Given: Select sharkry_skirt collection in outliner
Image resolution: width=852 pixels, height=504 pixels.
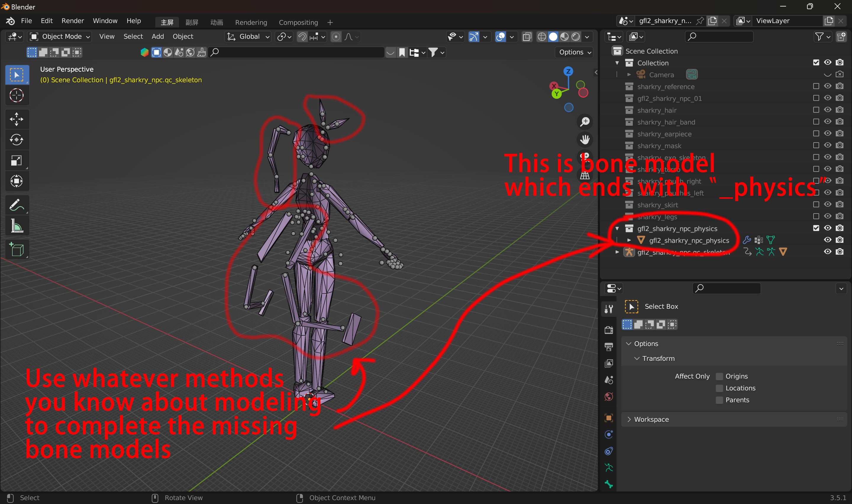Looking at the screenshot, I should tap(657, 205).
